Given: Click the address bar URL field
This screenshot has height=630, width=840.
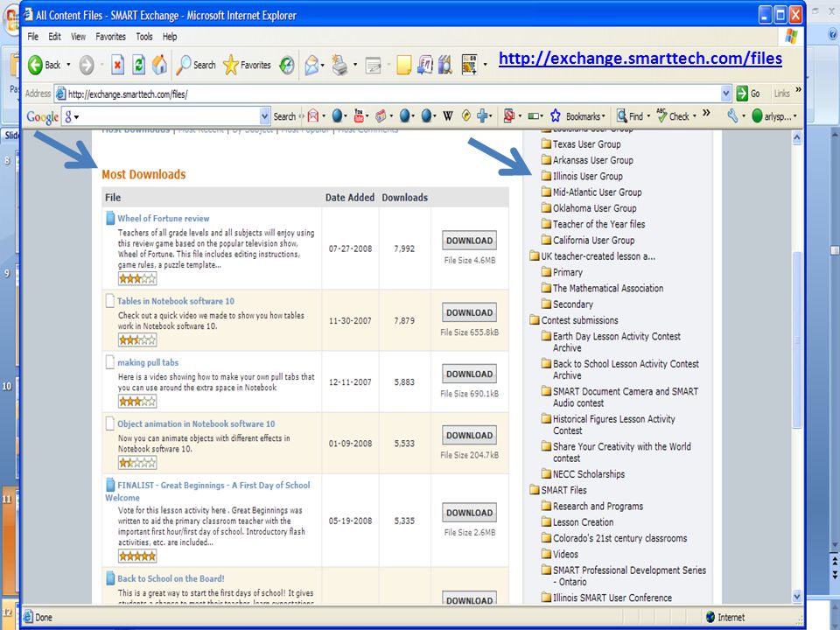Looking at the screenshot, I should pos(393,94).
